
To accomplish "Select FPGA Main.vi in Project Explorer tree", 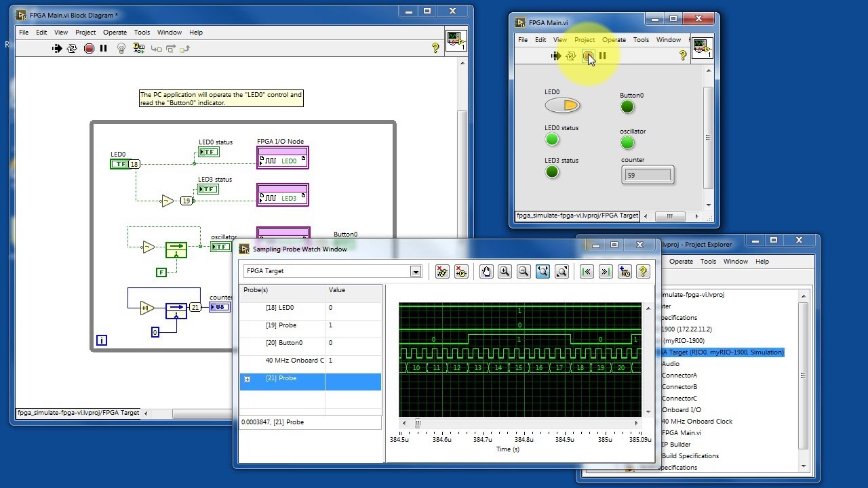I will 682,432.
